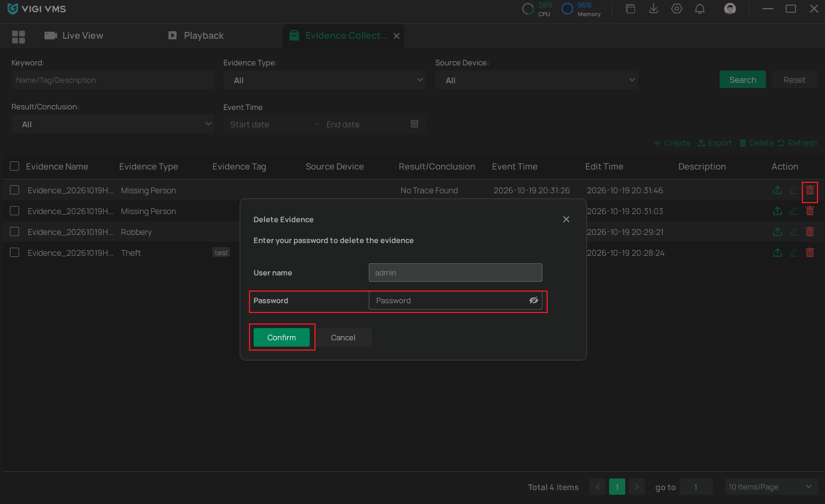
Task: Open the download manager icon in title bar
Action: tap(654, 9)
